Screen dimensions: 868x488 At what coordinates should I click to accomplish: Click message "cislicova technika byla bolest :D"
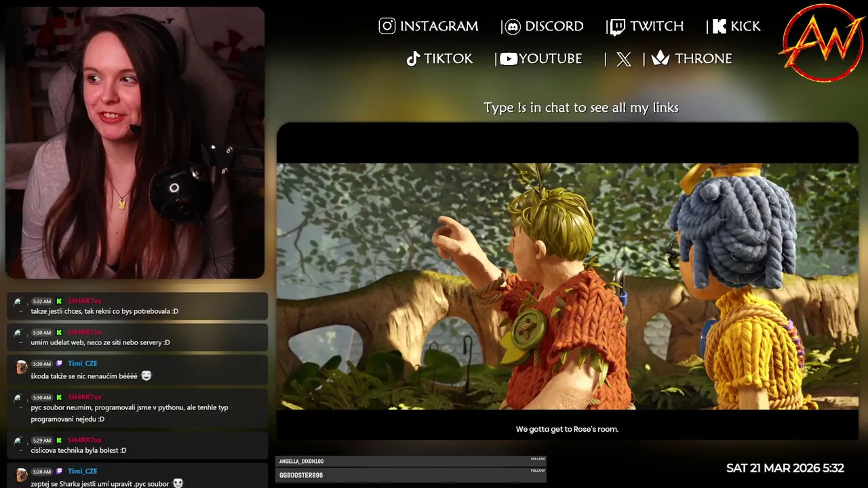[79, 450]
